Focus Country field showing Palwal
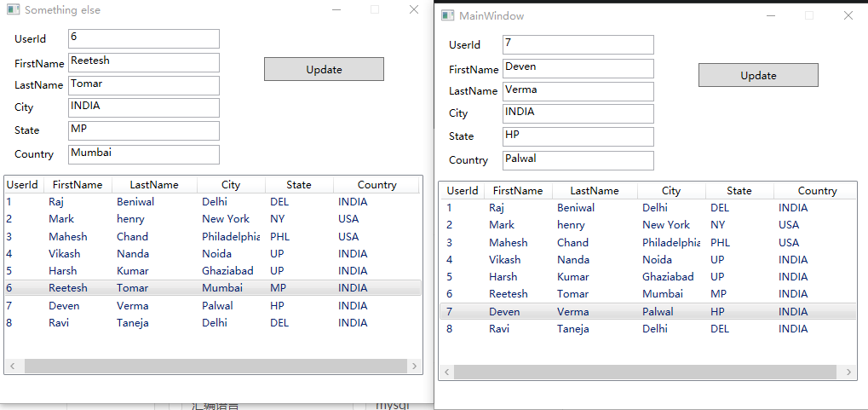Screen dimensions: 868x410 tap(578, 160)
